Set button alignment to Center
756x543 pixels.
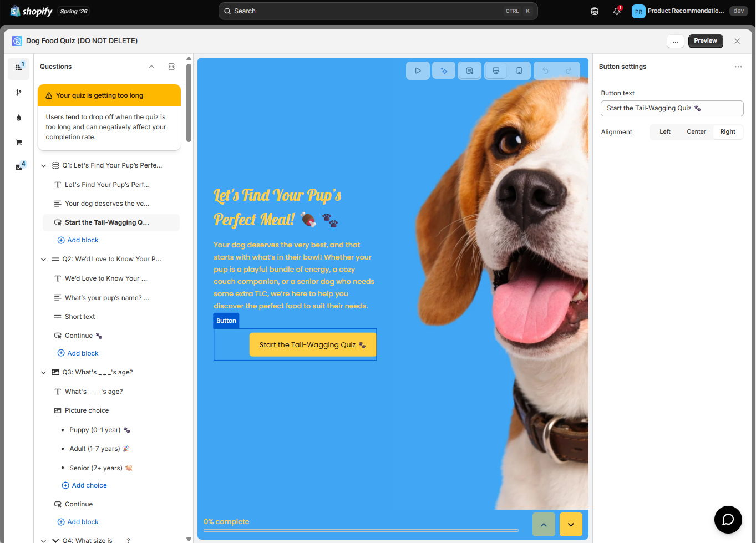pyautogui.click(x=697, y=132)
